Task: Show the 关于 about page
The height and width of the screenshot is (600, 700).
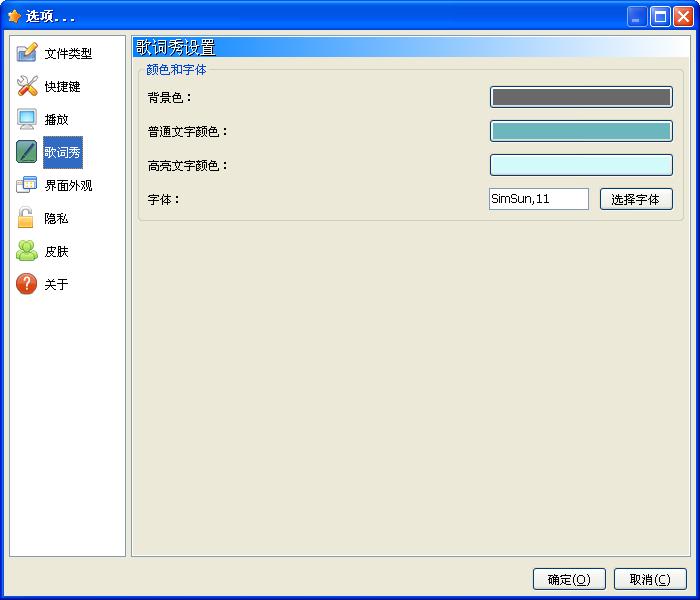Action: tap(56, 284)
